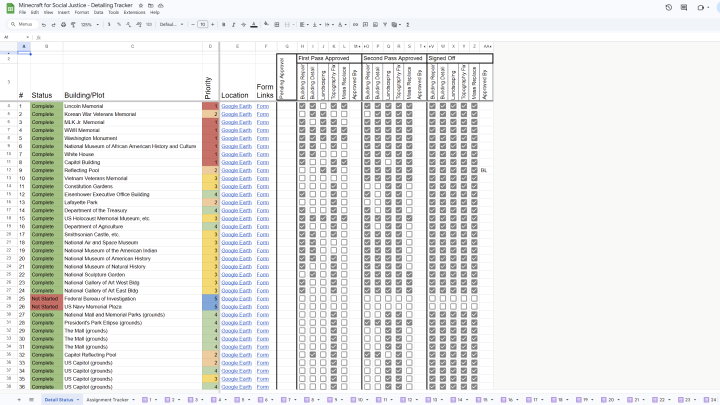
Task: Format selection as currency
Action: point(109,24)
